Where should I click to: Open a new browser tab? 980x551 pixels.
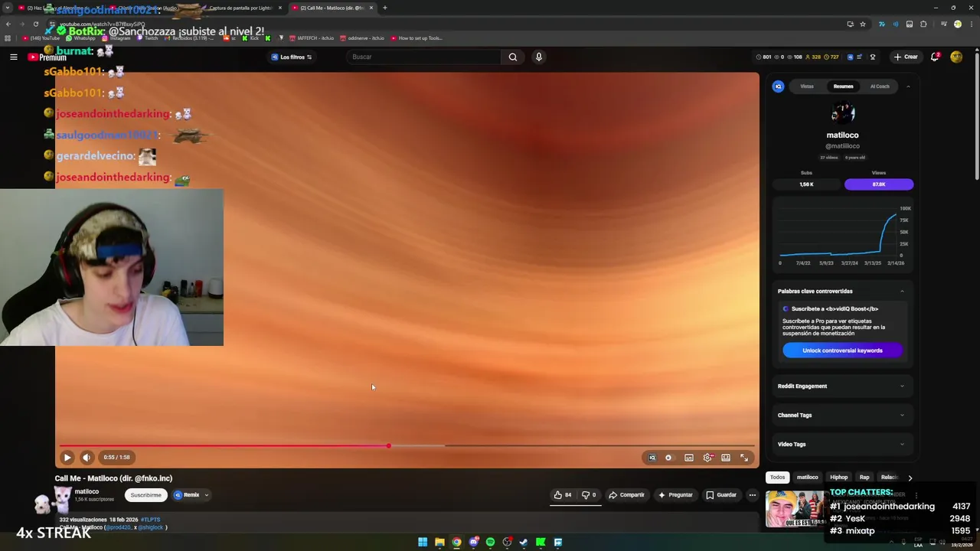[x=385, y=8]
